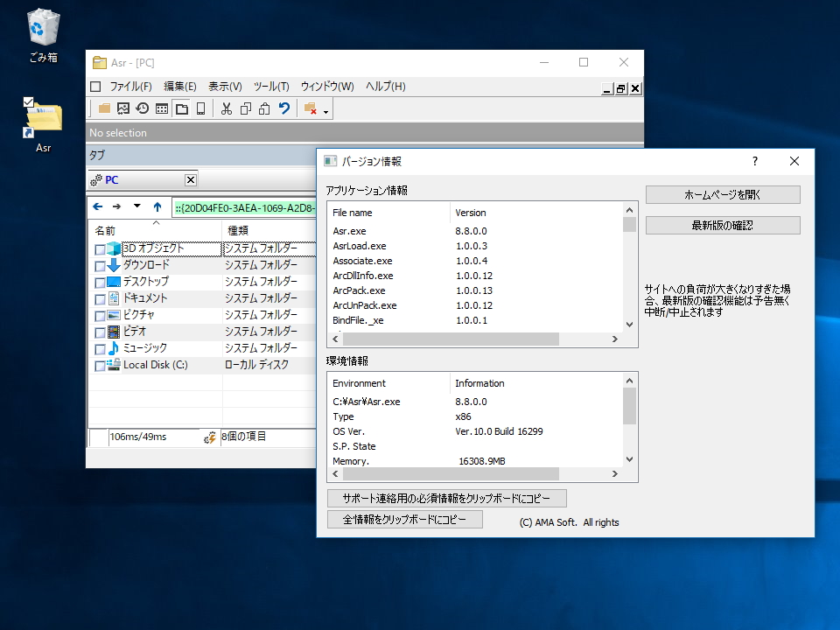The height and width of the screenshot is (630, 840).
Task: Click the Paste icon on the toolbar
Action: tap(264, 108)
